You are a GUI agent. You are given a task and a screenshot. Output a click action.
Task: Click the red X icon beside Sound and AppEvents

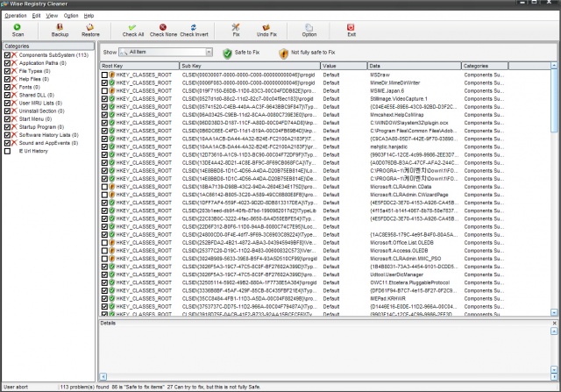tap(14, 143)
